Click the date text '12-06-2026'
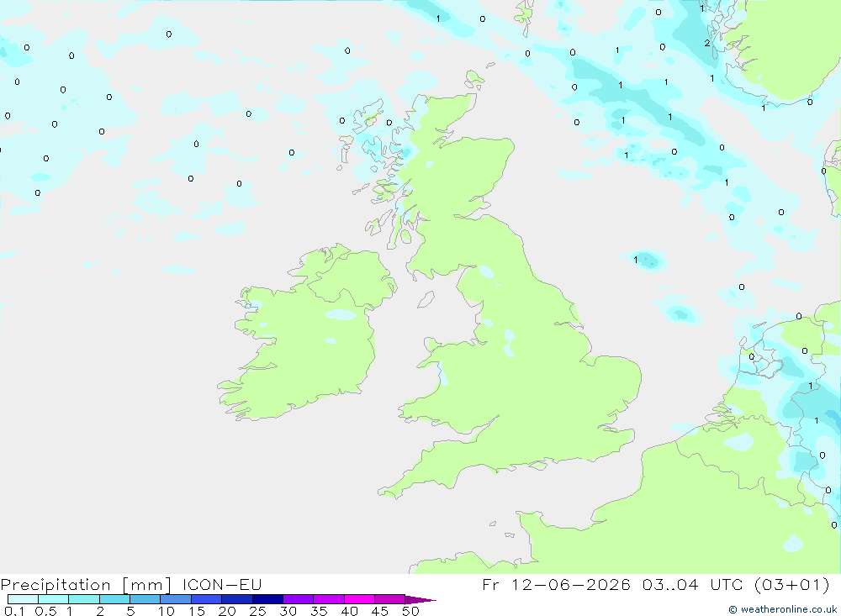Screen dimensions: 841x616 coord(571,584)
